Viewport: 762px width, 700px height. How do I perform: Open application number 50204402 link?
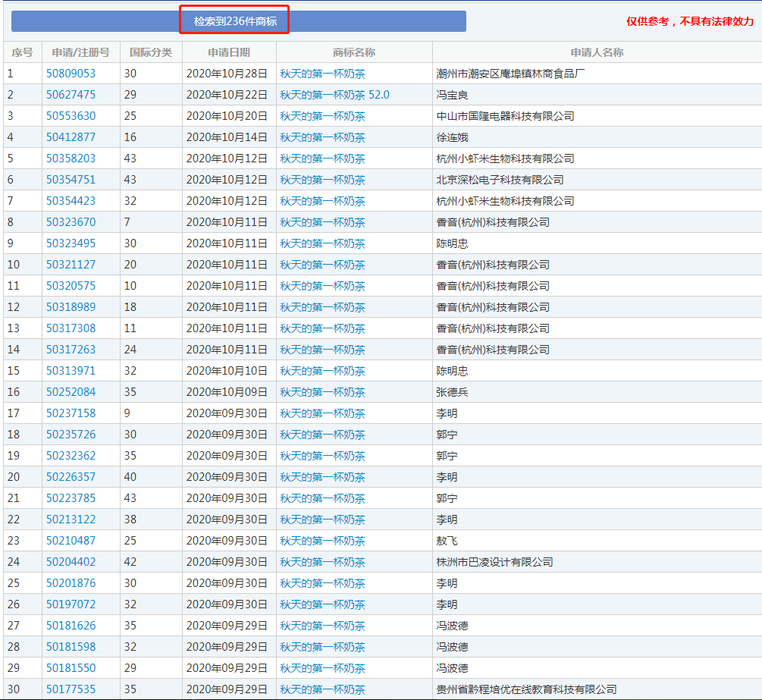(x=71, y=562)
